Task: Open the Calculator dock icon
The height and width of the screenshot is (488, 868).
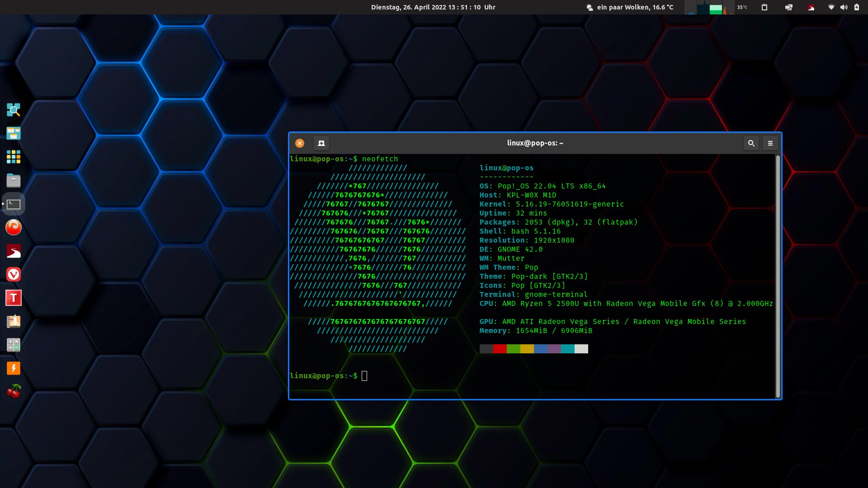Action: [14, 345]
